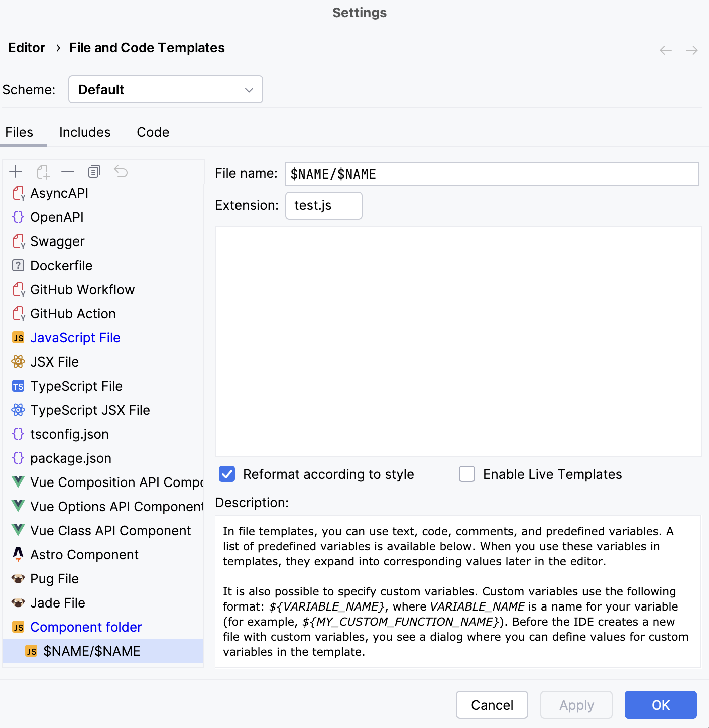Image resolution: width=709 pixels, height=728 pixels.
Task: Reset template changes with the undo arrow icon
Action: 121,171
